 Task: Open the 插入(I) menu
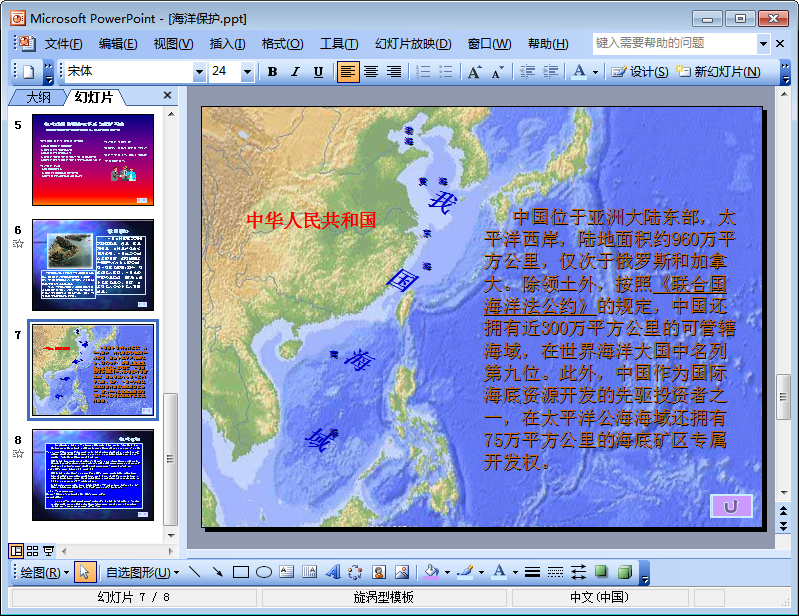(x=227, y=44)
